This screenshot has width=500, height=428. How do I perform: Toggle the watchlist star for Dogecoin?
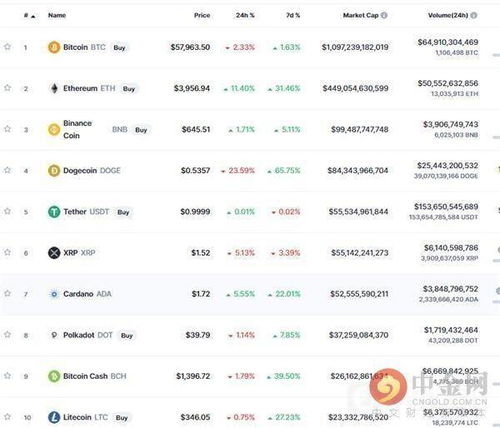7,170
